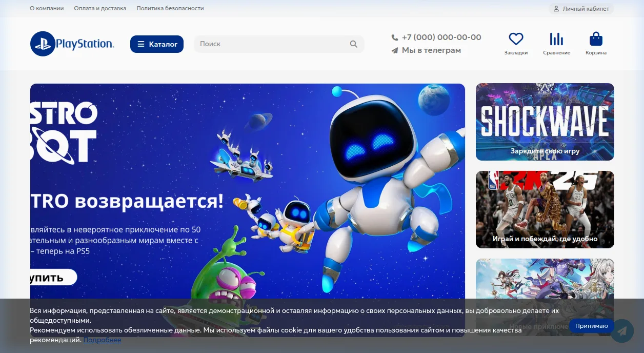Screen dimensions: 644x353
Task: Click the search magnifier icon
Action: (x=354, y=44)
